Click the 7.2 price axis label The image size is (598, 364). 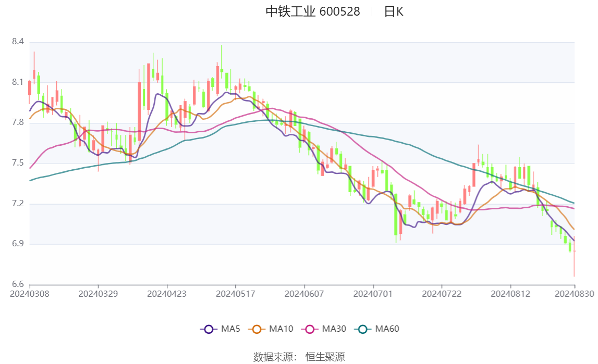click(x=18, y=203)
